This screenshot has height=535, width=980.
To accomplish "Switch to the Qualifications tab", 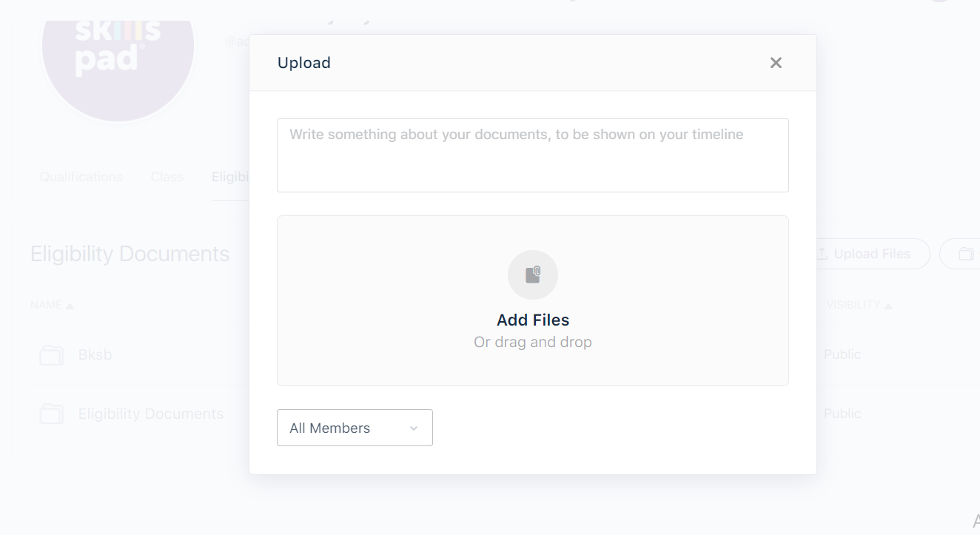I will point(81,177).
